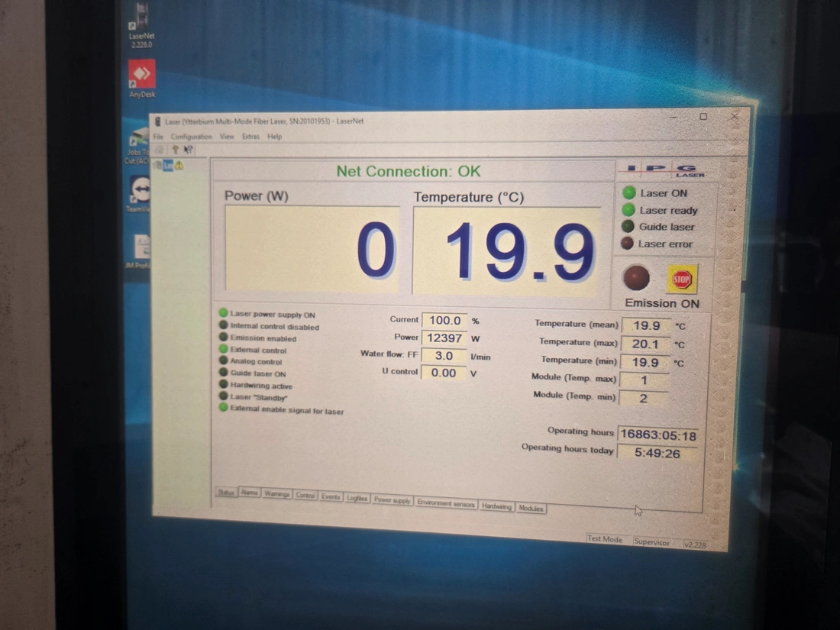Open the Configuration menu
840x630 pixels.
191,137
